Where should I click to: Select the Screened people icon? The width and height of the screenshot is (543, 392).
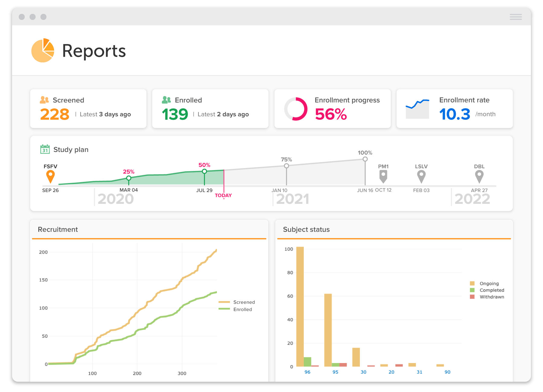pos(44,100)
